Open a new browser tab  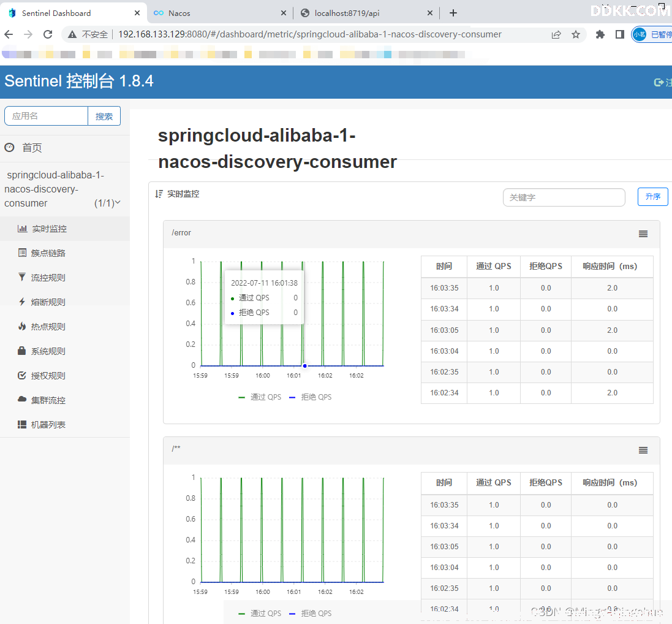pyautogui.click(x=453, y=13)
